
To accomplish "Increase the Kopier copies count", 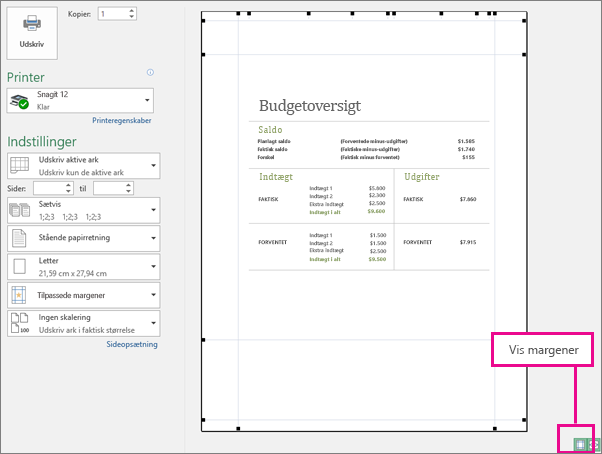I will (132, 11).
